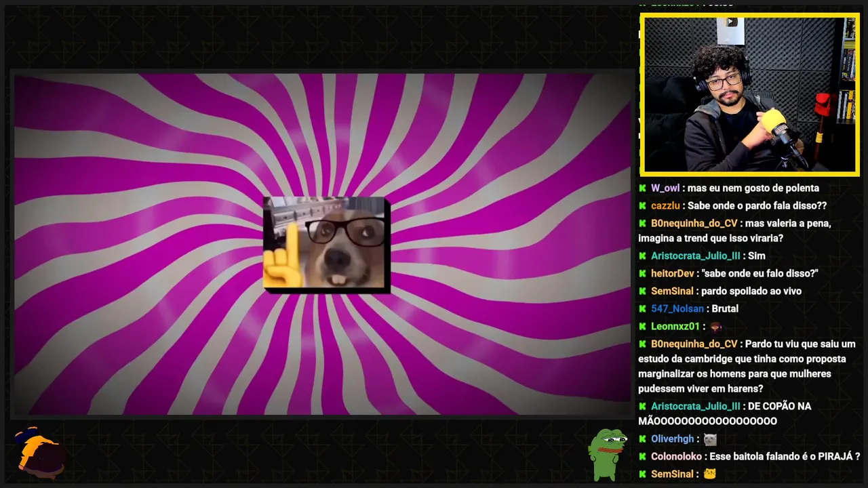Click message text 'estudo da cambridge'
Viewport: 868px width, 488px height.
(685, 359)
